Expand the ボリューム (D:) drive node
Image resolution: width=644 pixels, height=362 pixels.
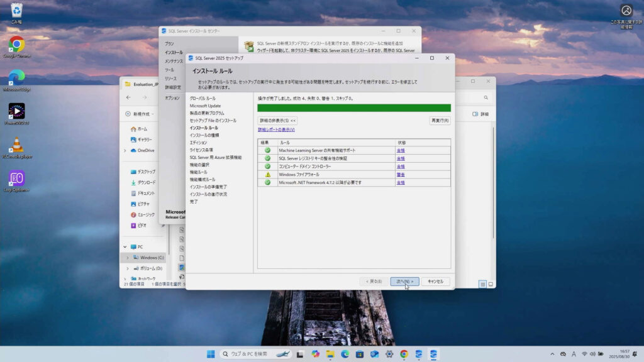(x=128, y=268)
